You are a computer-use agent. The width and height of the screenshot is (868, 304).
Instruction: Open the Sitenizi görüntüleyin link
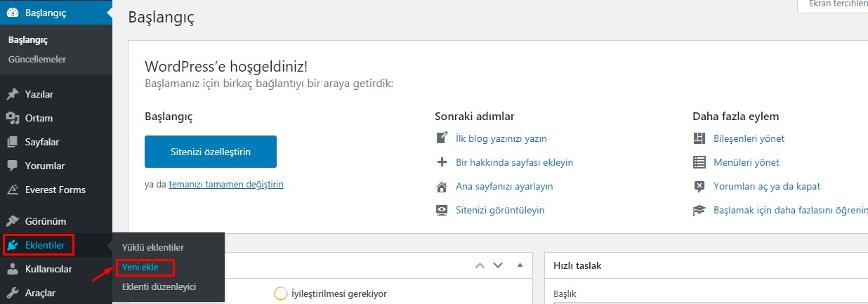click(500, 210)
